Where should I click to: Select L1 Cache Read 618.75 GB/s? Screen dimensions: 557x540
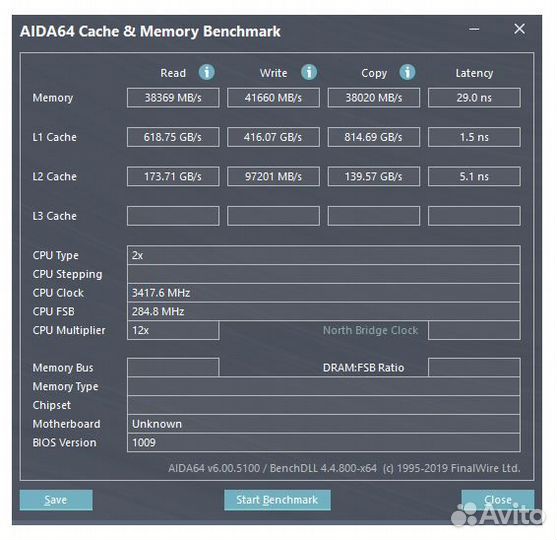173,137
